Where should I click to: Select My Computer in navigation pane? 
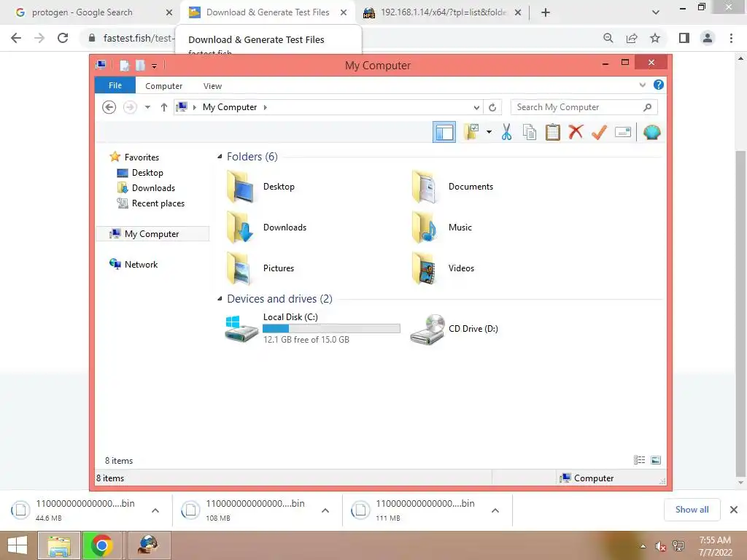(152, 234)
